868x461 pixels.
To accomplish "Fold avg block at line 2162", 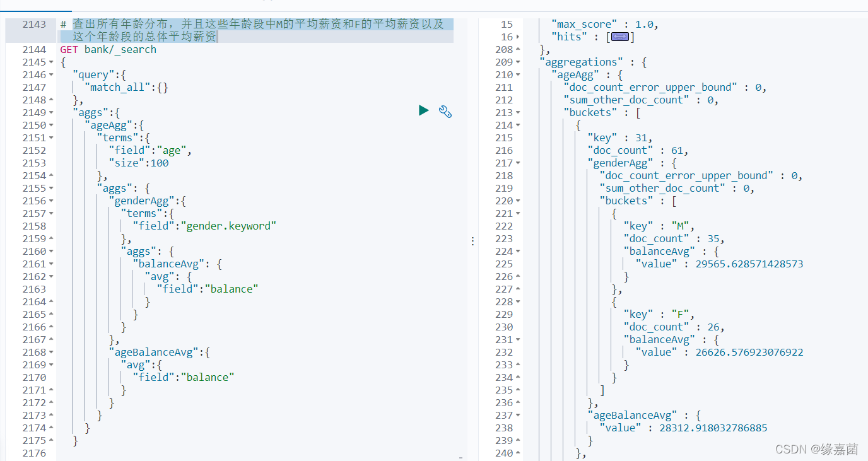I will [51, 277].
